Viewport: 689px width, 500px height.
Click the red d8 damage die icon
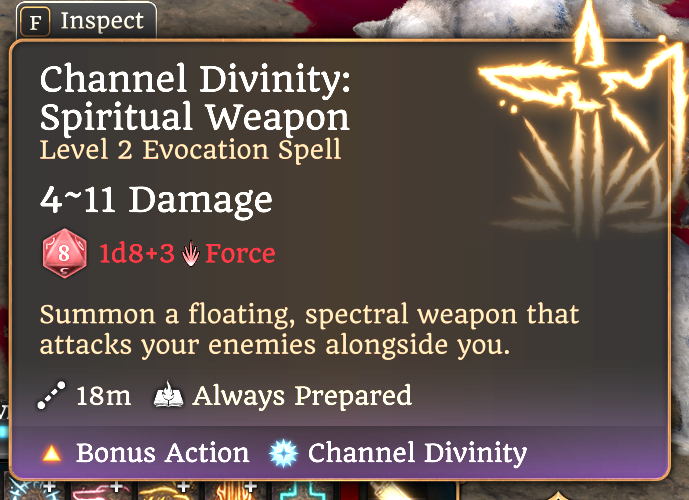pyautogui.click(x=64, y=253)
